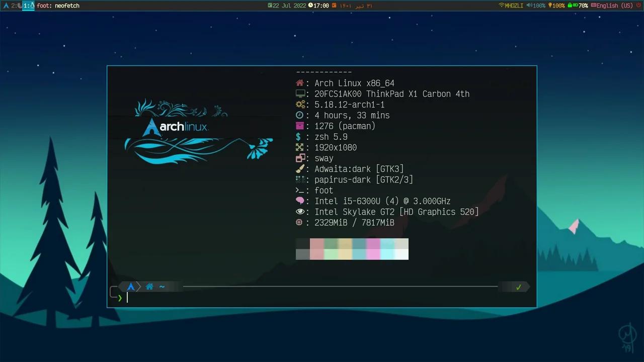This screenshot has width=644, height=362.
Task: Click the calendar icon beside 22 Jul 2022
Action: [x=271, y=6]
